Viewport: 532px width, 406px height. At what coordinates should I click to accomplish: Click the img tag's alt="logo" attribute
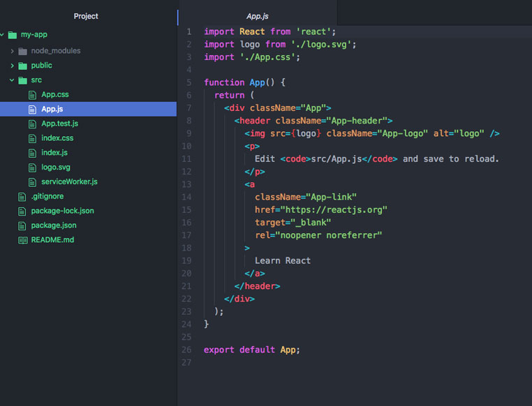point(459,133)
